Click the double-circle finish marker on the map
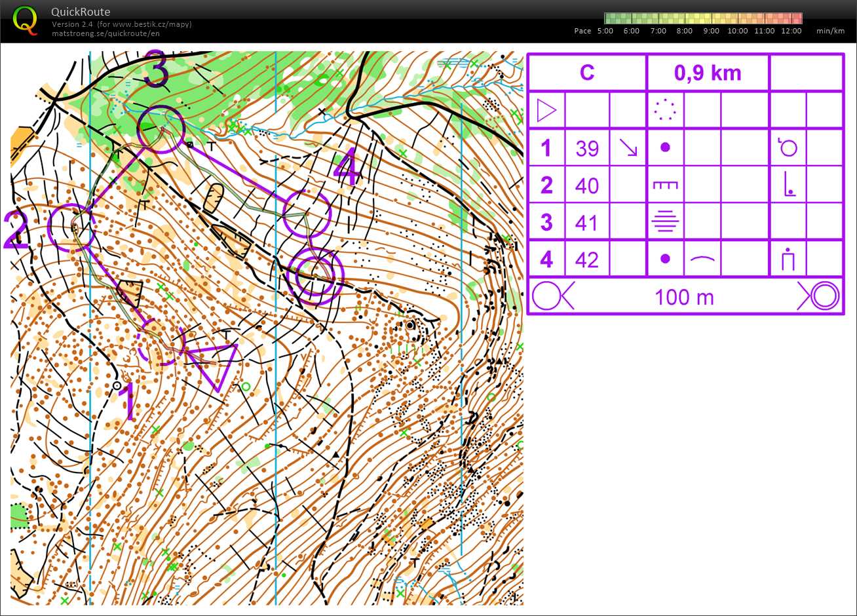The height and width of the screenshot is (616, 857). tap(316, 274)
